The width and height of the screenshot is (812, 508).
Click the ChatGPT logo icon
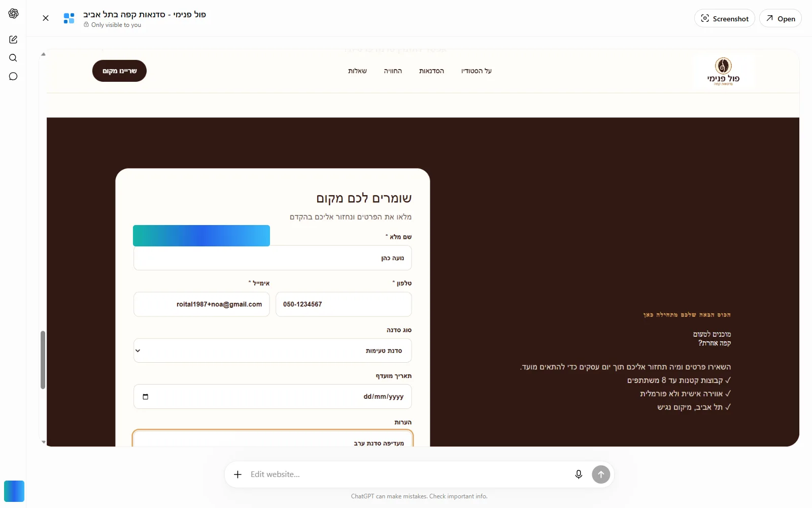(x=13, y=14)
